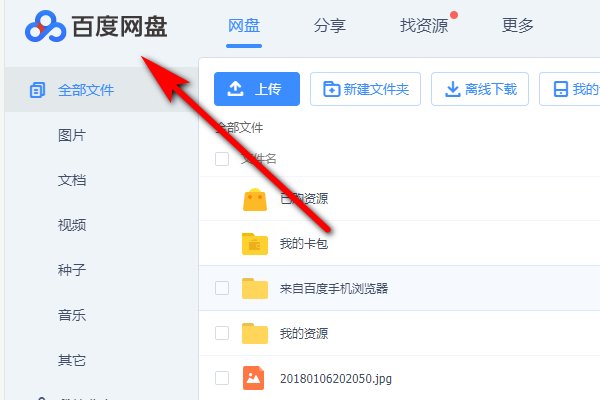Click the 全部文件 sidebar icon
The image size is (600, 400).
37,90
